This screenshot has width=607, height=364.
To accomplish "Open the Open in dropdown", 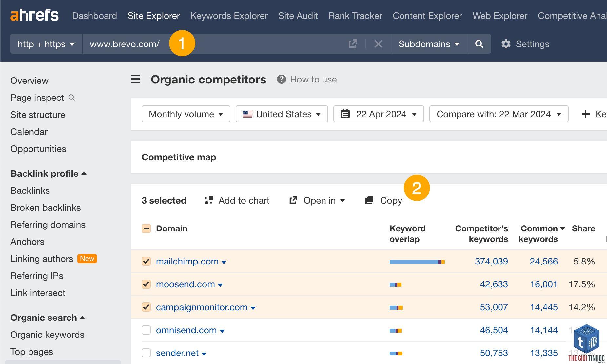I will point(317,200).
